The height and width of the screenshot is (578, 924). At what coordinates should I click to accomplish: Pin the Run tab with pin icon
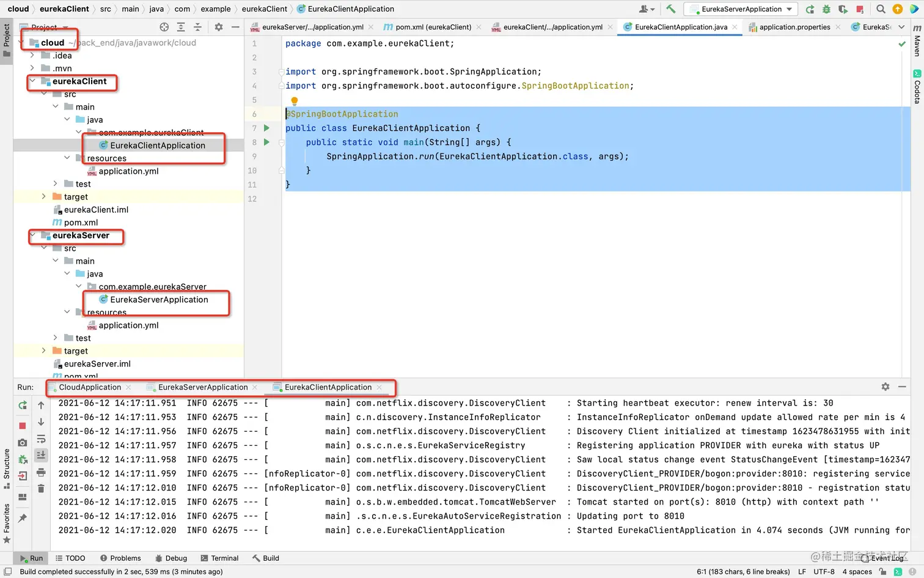[23, 518]
